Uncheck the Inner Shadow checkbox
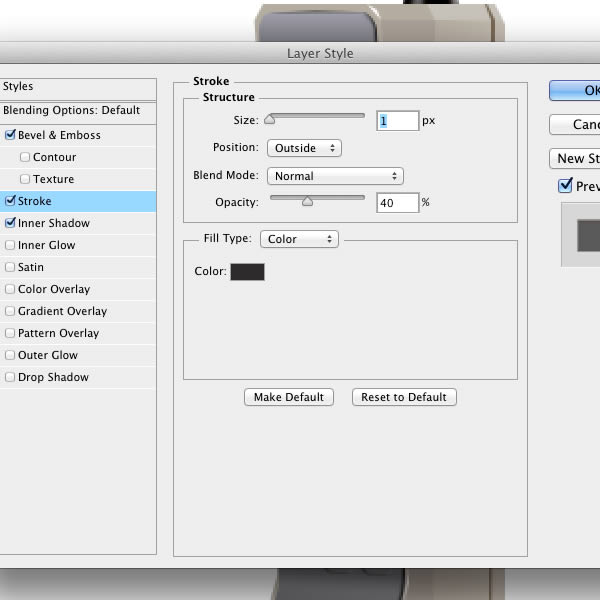600x600 pixels. [x=10, y=223]
